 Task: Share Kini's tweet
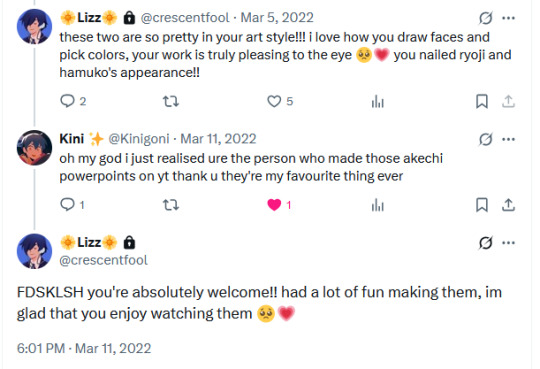click(x=508, y=205)
